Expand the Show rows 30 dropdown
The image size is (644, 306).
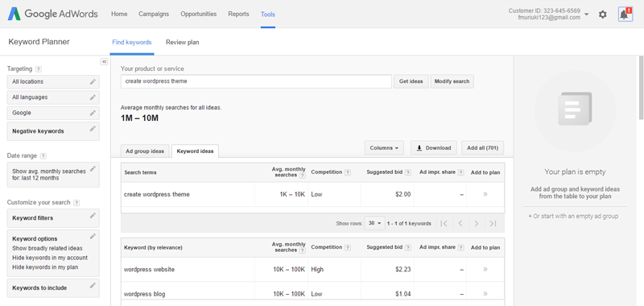pos(374,223)
